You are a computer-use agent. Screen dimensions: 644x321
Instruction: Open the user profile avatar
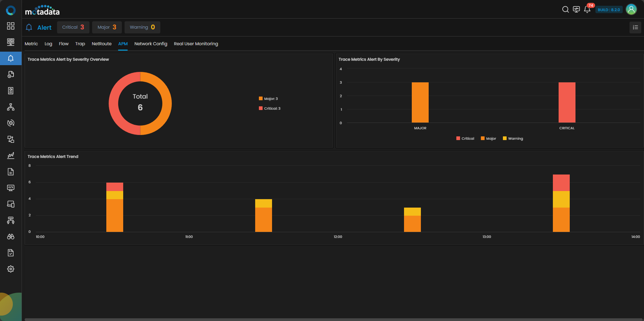pyautogui.click(x=631, y=9)
